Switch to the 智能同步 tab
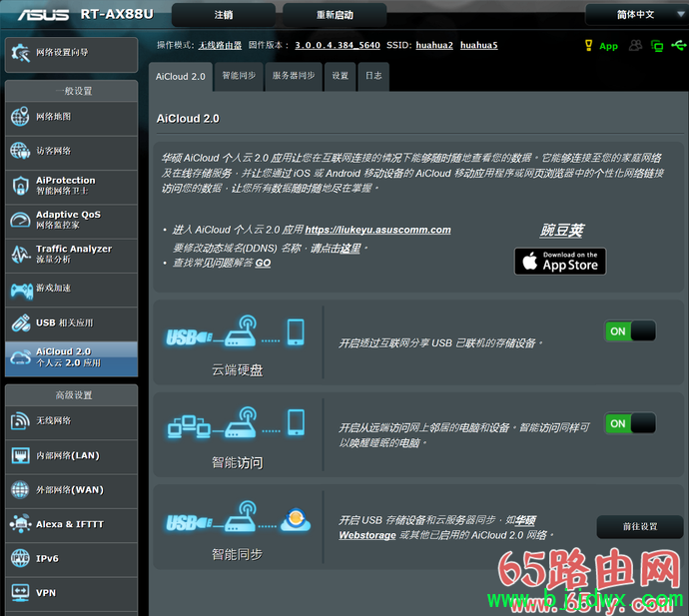Screen dimensions: 689x616 point(239,76)
